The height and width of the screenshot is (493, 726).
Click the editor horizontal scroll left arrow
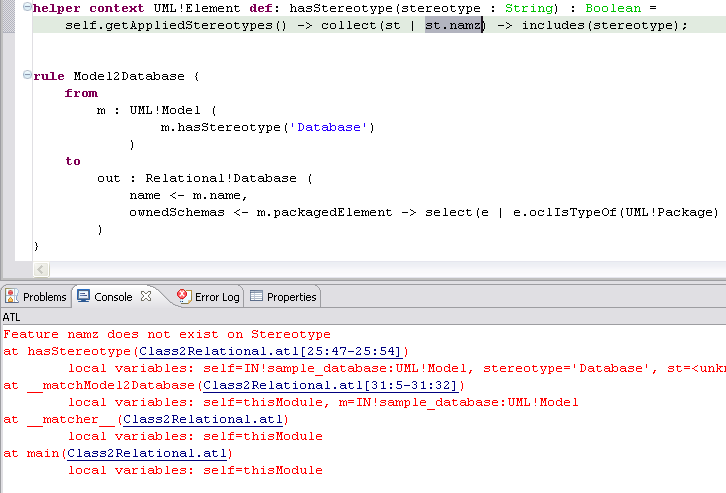[x=41, y=269]
